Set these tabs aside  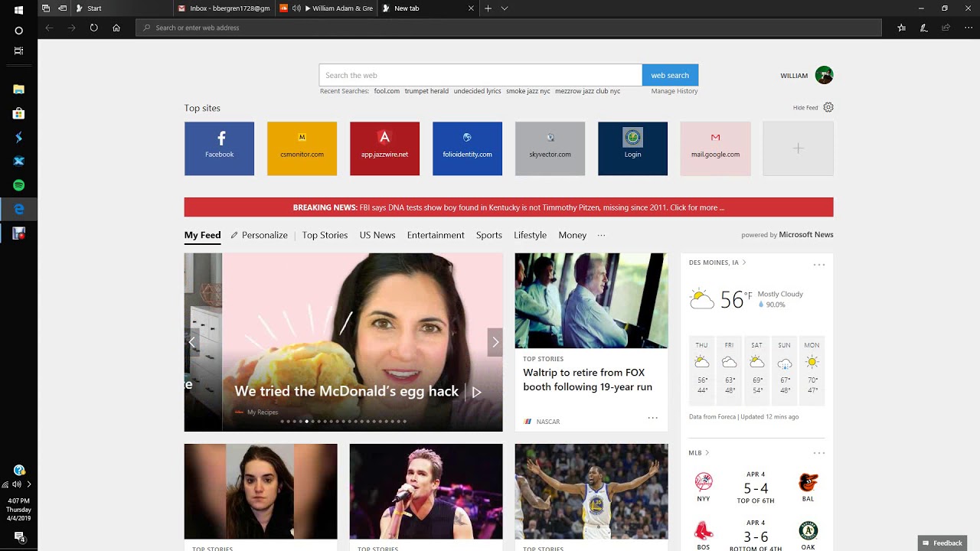[62, 8]
